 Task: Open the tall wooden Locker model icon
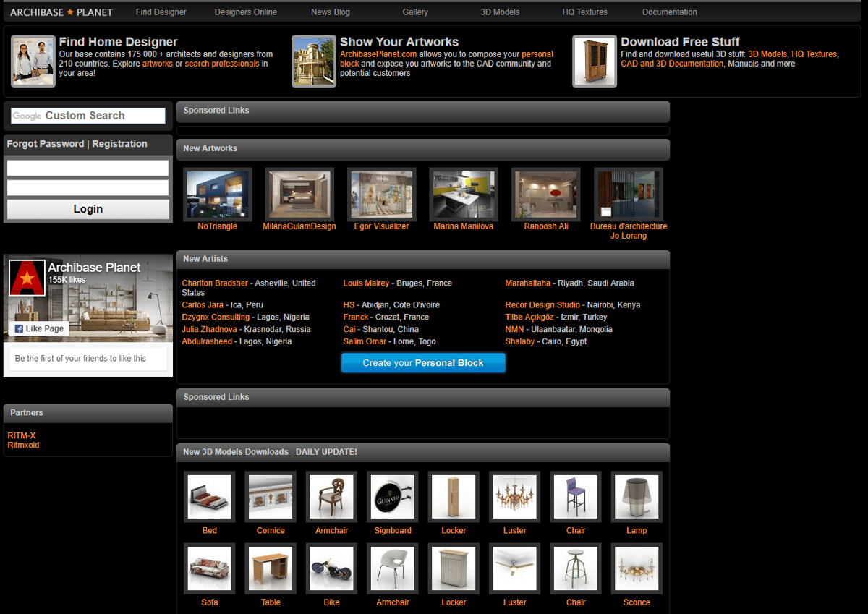(x=454, y=497)
